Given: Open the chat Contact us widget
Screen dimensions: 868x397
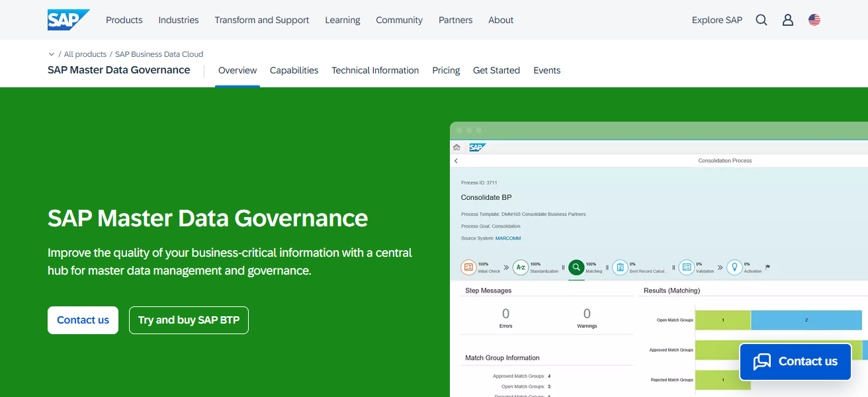Looking at the screenshot, I should coord(795,361).
